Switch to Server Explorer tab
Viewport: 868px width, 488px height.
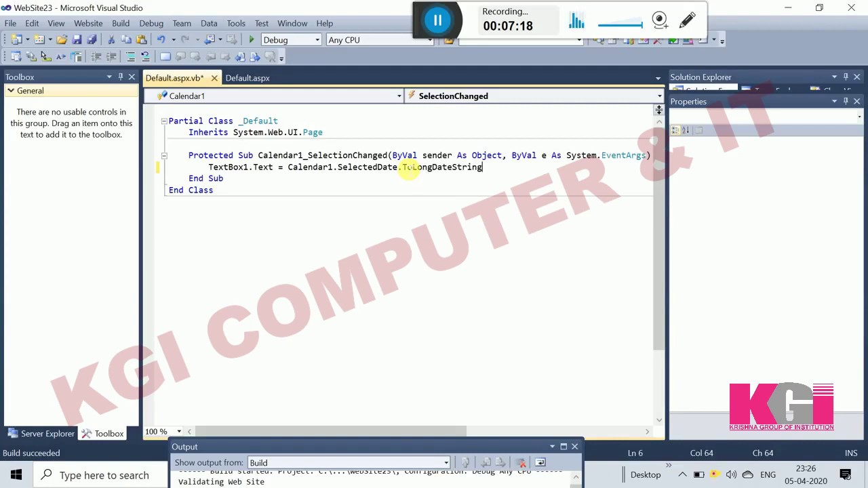pos(41,433)
